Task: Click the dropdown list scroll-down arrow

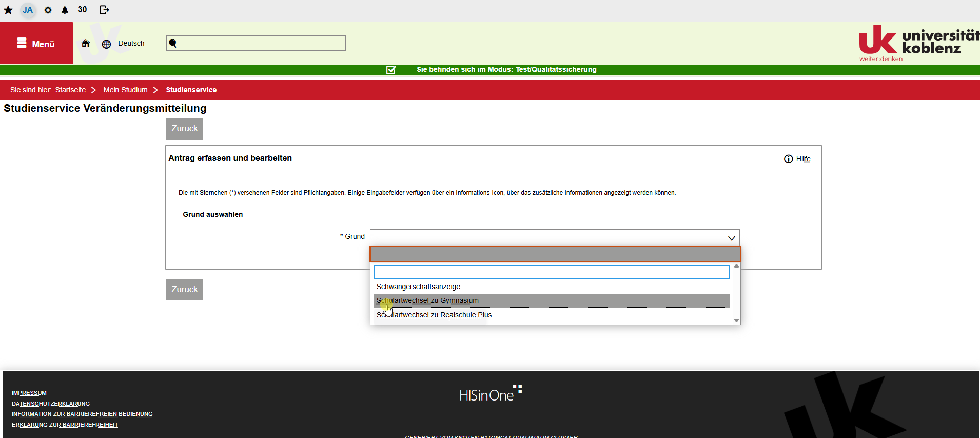Action: pyautogui.click(x=736, y=320)
